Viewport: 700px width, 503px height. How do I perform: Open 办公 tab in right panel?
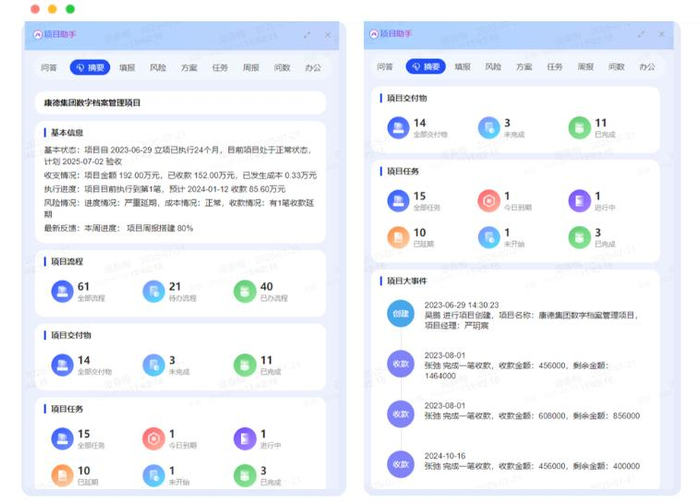(647, 67)
